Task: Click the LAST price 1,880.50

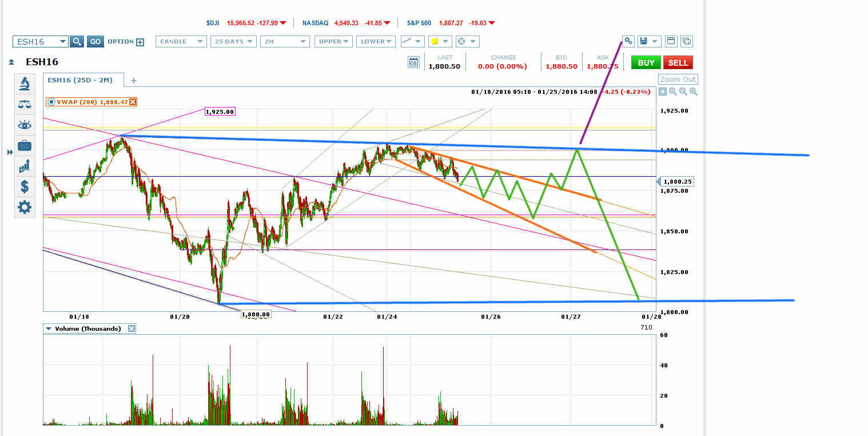Action: [445, 66]
